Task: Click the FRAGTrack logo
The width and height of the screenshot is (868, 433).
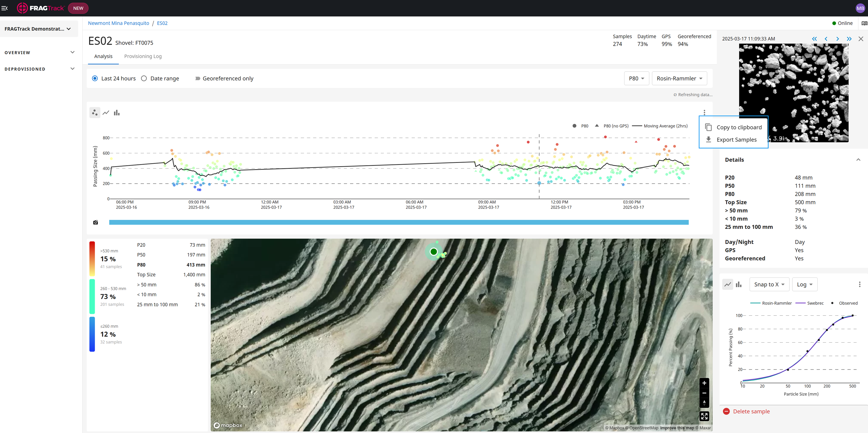Action: pos(40,8)
